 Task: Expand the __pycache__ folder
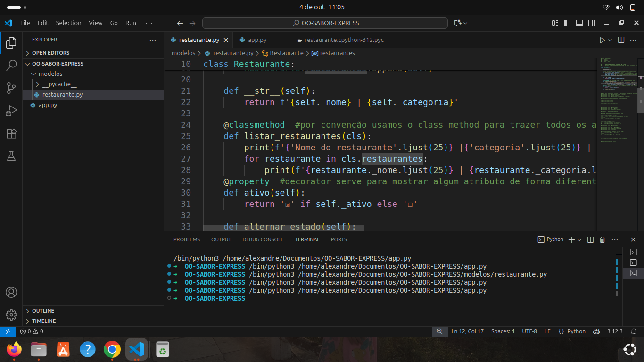point(59,84)
